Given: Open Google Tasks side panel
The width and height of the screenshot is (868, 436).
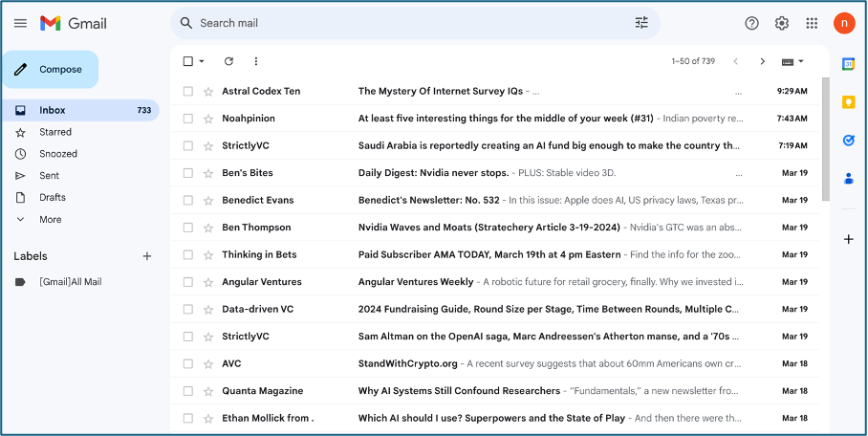Looking at the screenshot, I should tap(848, 141).
